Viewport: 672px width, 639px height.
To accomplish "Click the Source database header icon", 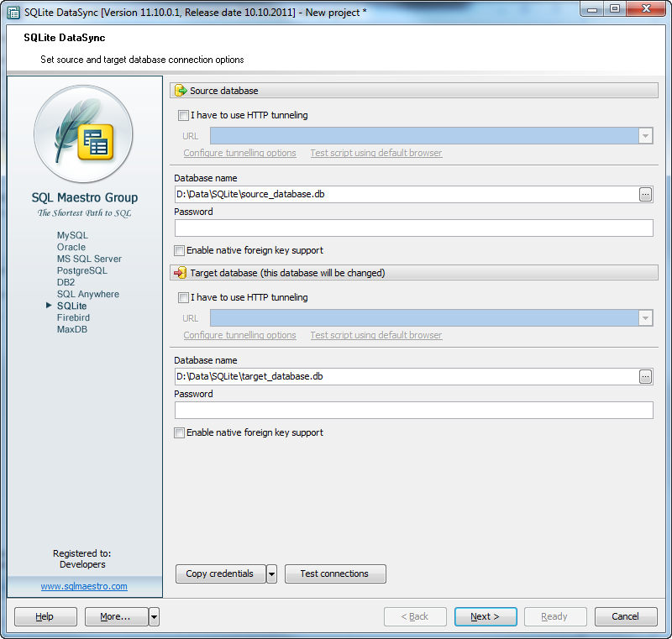I will [x=181, y=91].
